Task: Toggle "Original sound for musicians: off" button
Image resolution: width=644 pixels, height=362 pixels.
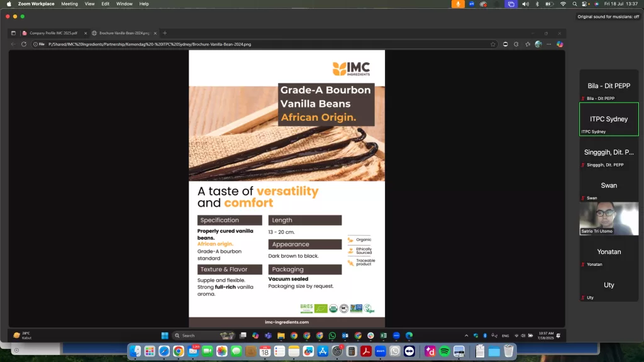Action: coord(608,16)
